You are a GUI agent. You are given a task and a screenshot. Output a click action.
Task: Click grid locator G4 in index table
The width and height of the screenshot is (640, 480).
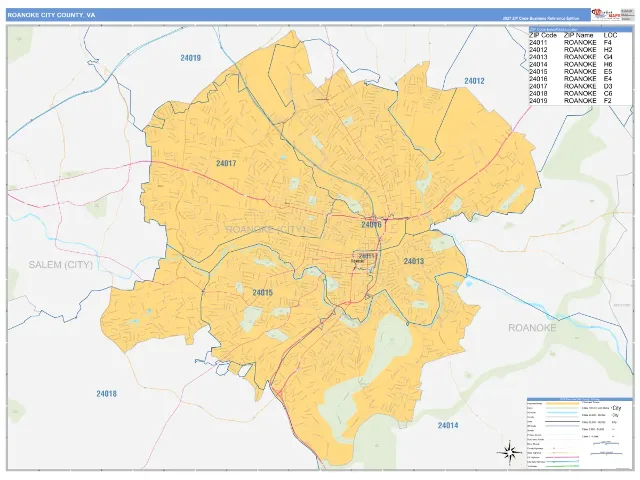click(608, 57)
